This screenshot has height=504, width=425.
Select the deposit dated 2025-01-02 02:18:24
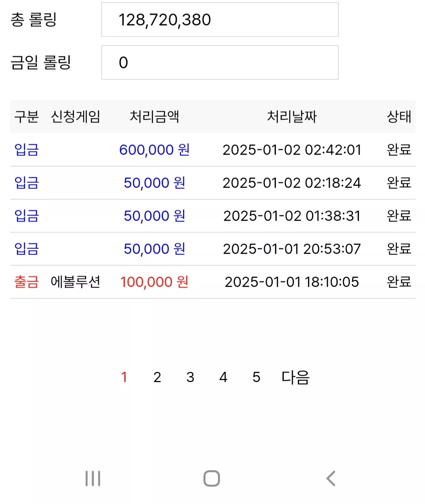[213, 183]
